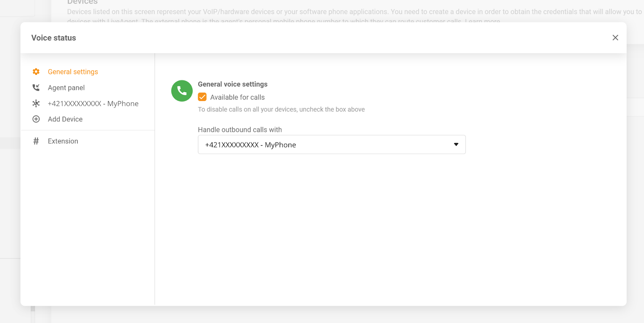Open the +421XXXXXXXXX - MyPhone sidebar entry
The width and height of the screenshot is (644, 323).
[x=93, y=104]
